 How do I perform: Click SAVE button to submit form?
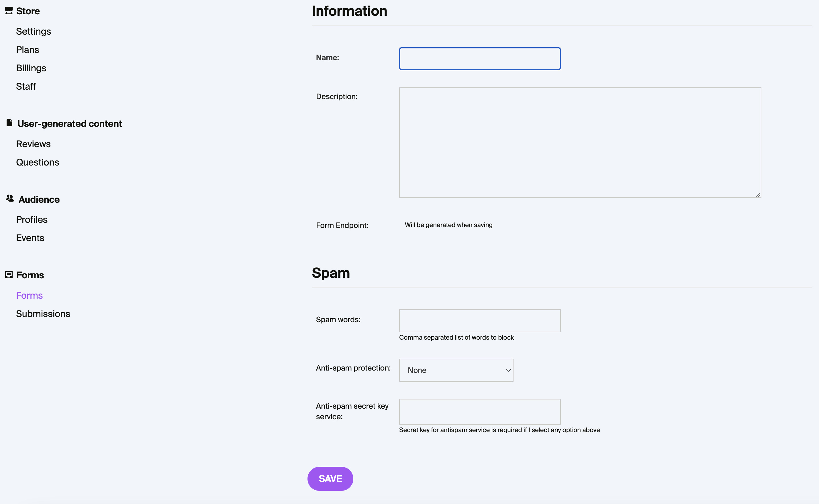[330, 478]
